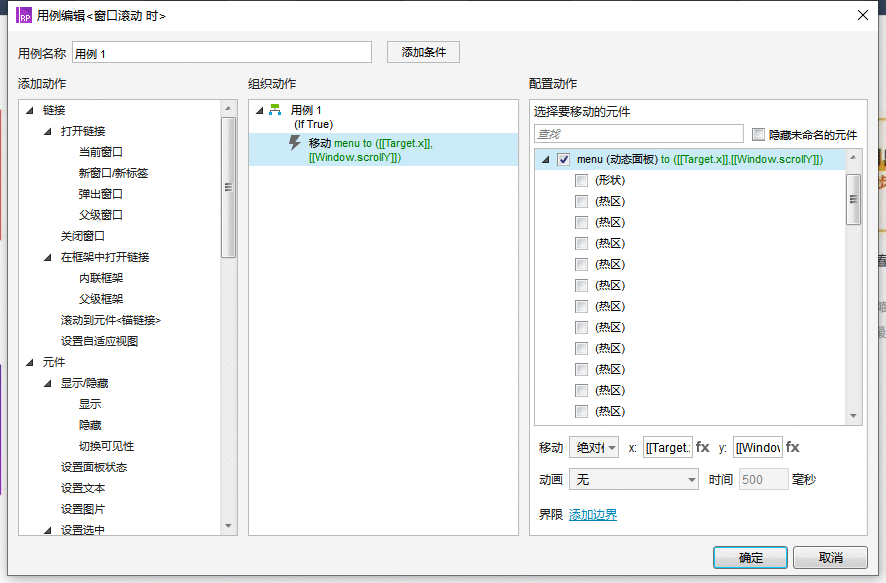The image size is (886, 583).
Task: Click the 添加动作 list scroll up arrow
Action: pos(228,108)
